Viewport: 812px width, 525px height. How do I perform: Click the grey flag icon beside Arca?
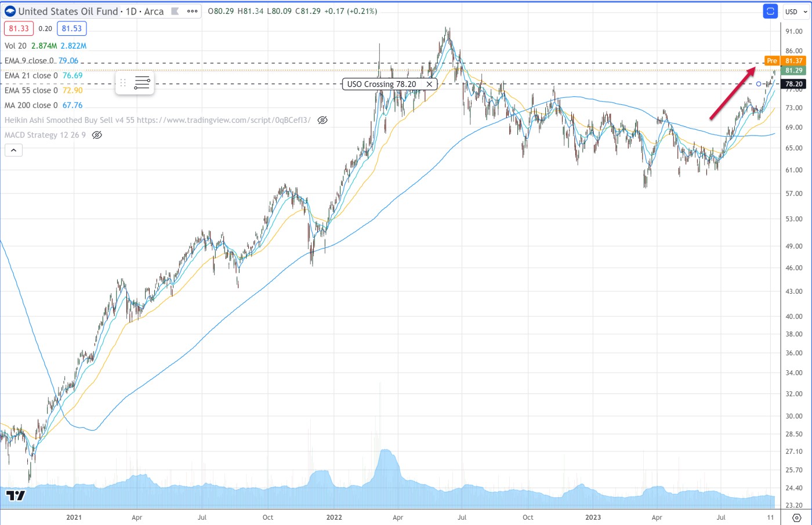175,11
